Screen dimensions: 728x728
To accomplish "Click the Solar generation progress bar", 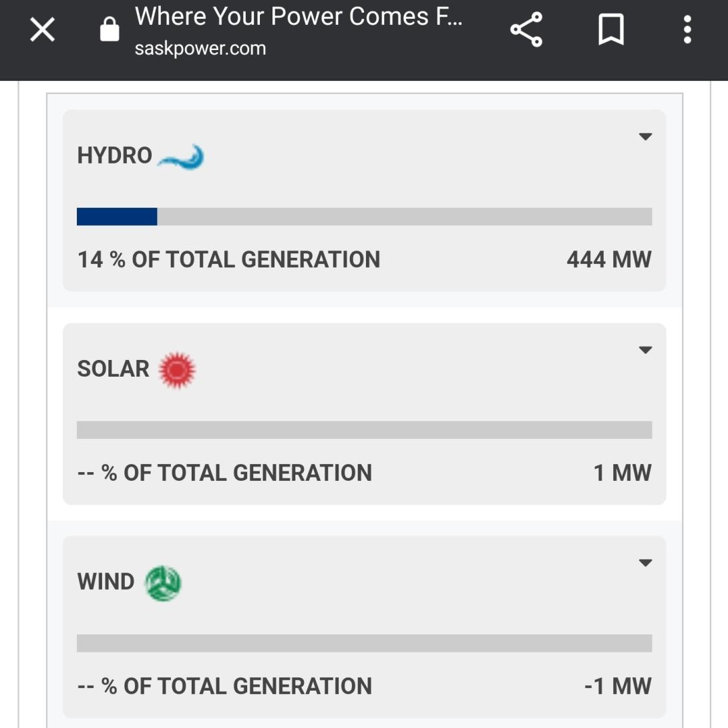I will 364,429.
